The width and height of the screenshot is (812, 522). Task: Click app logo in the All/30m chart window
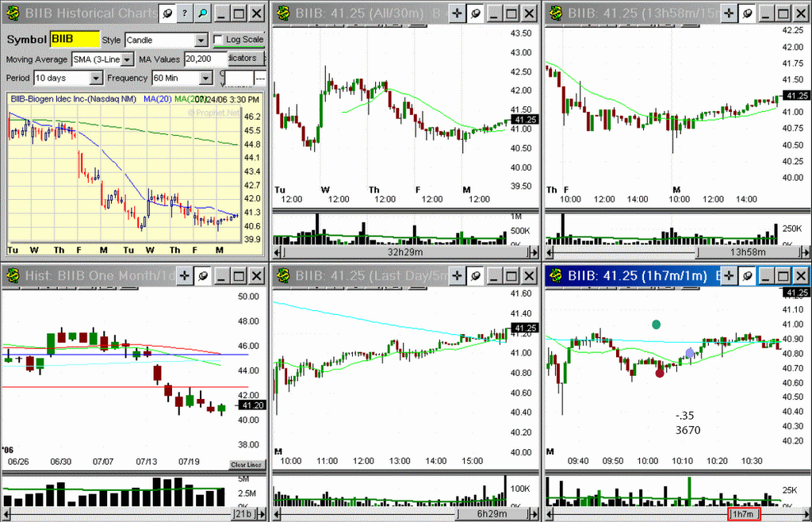[x=284, y=13]
